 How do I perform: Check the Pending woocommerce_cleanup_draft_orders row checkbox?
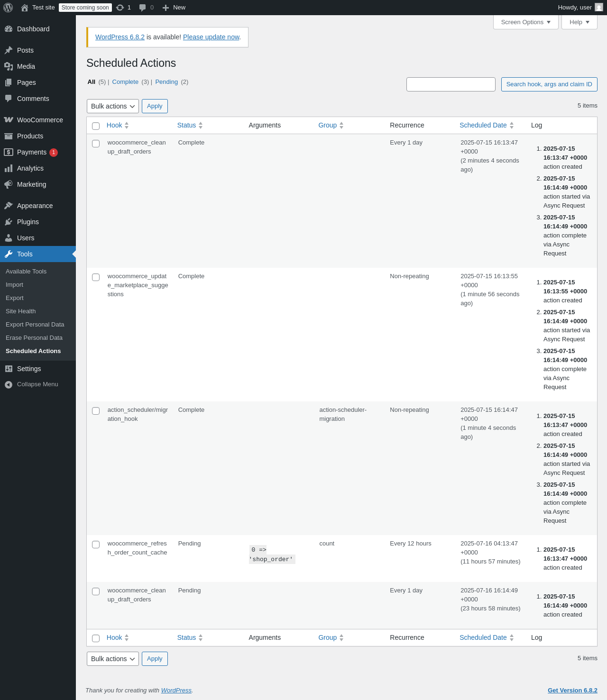[96, 591]
